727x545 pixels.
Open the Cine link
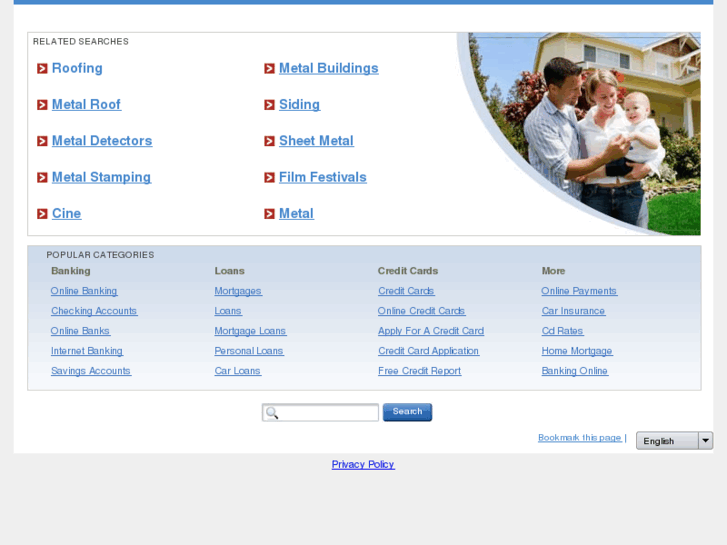[x=66, y=213]
